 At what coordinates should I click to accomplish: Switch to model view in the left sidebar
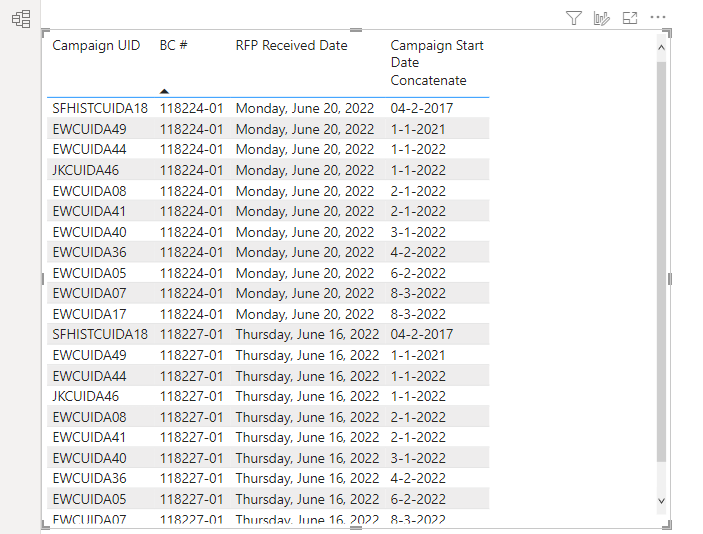[x=21, y=19]
